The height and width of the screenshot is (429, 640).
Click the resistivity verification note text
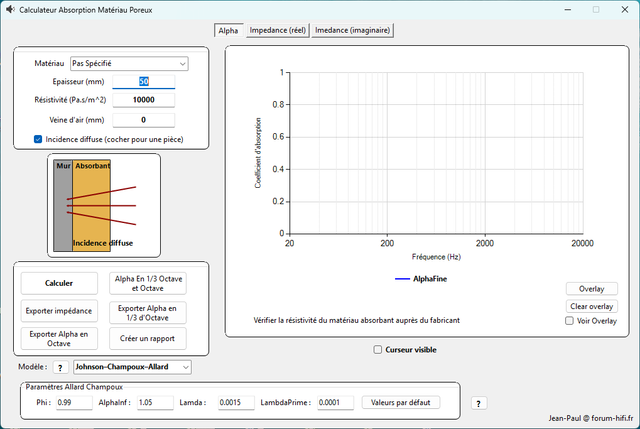pyautogui.click(x=357, y=320)
